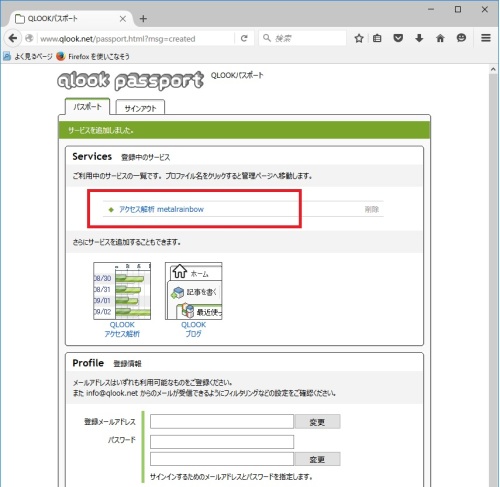The height and width of the screenshot is (487, 500).
Task: Minimize the Firefox window
Action: click(x=431, y=9)
